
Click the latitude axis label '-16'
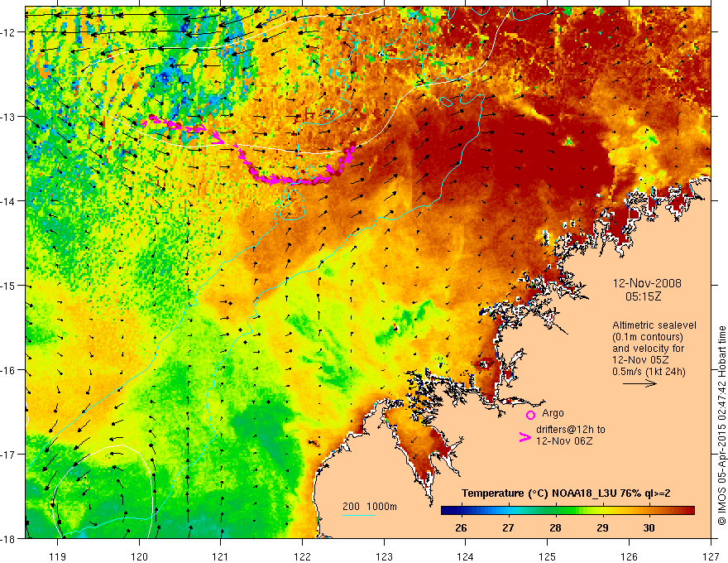tap(9, 370)
